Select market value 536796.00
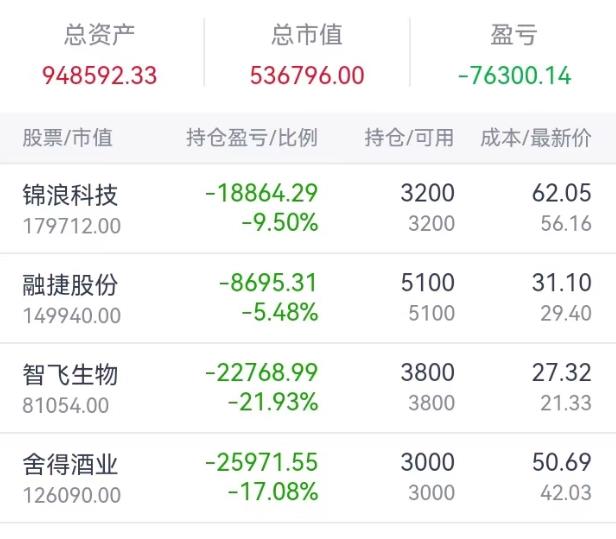Viewport: 616px width, 539px height. 306,75
